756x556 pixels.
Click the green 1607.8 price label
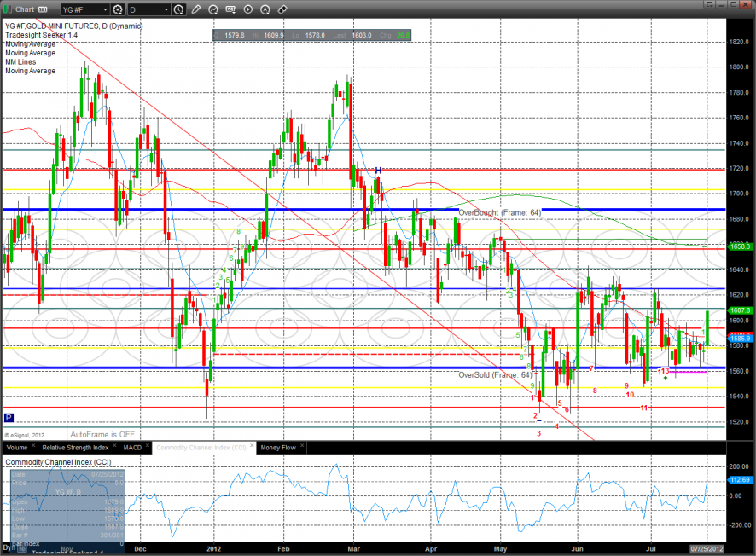pos(739,310)
